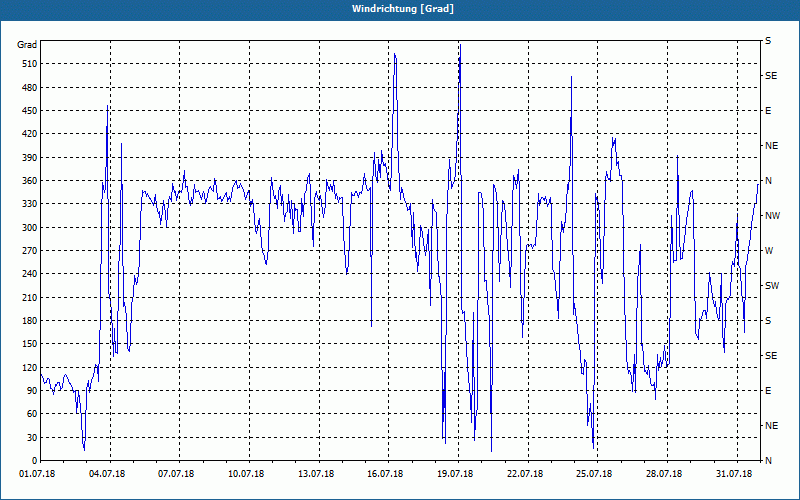800x500 pixels.
Task: Pick the 330 y-axis value
Action: point(30,204)
